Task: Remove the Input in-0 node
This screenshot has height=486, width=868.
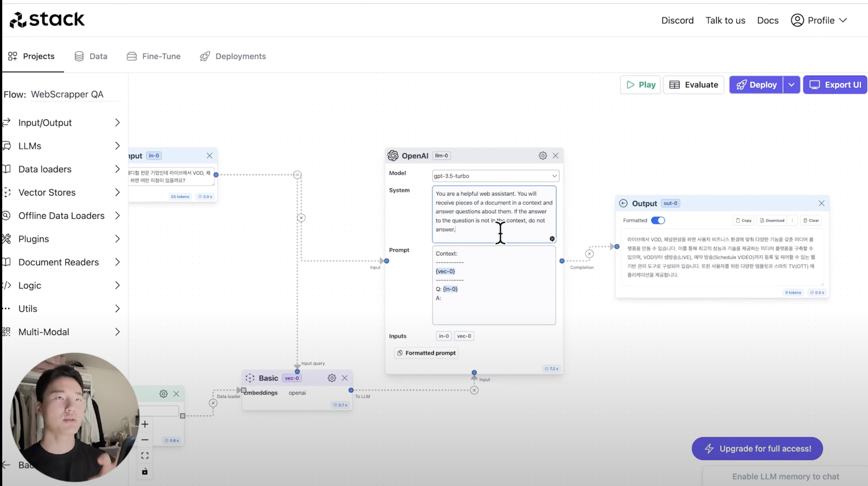Action: coord(209,156)
